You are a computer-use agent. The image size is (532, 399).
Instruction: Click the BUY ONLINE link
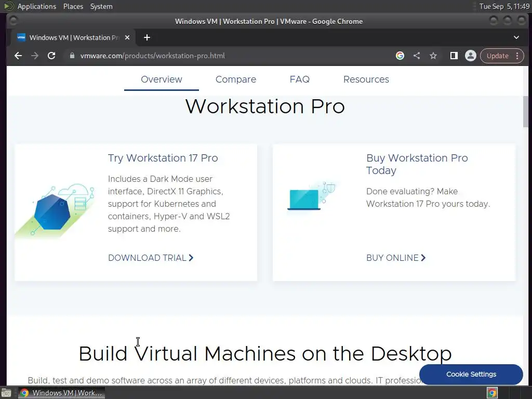tap(395, 258)
